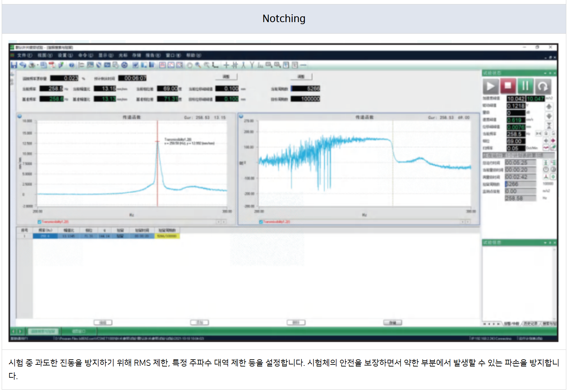
Task: Open the 帮助(H) Help menu
Action: tap(193, 55)
